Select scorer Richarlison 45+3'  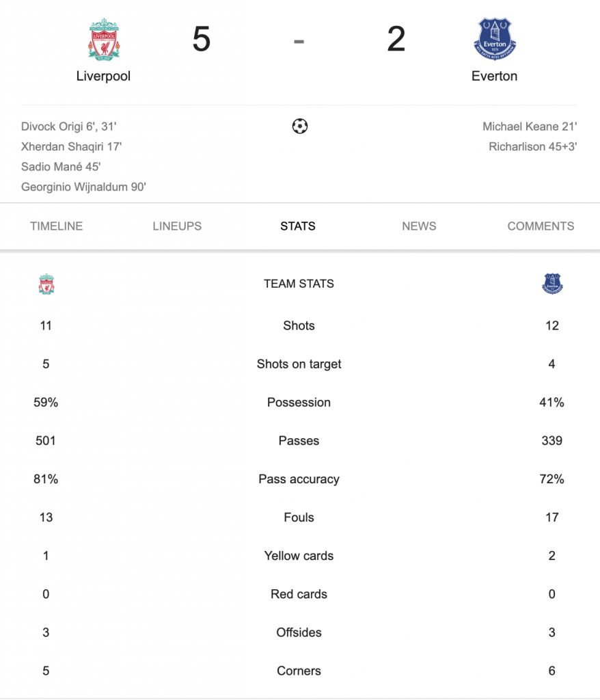coord(532,147)
